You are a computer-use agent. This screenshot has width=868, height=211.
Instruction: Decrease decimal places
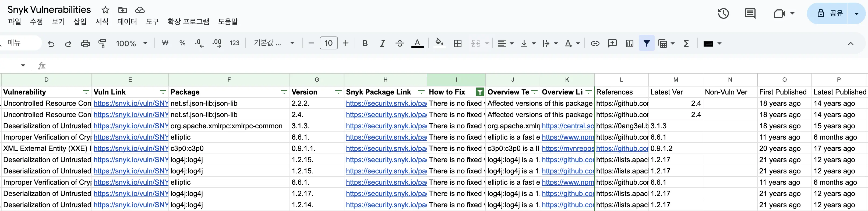coord(199,43)
